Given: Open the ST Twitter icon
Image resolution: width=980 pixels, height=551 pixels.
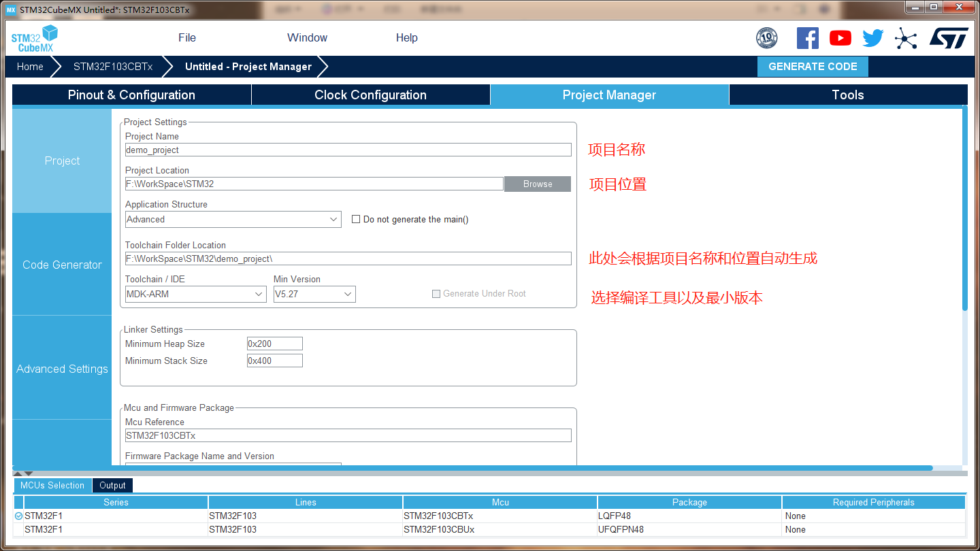Looking at the screenshot, I should [x=873, y=38].
